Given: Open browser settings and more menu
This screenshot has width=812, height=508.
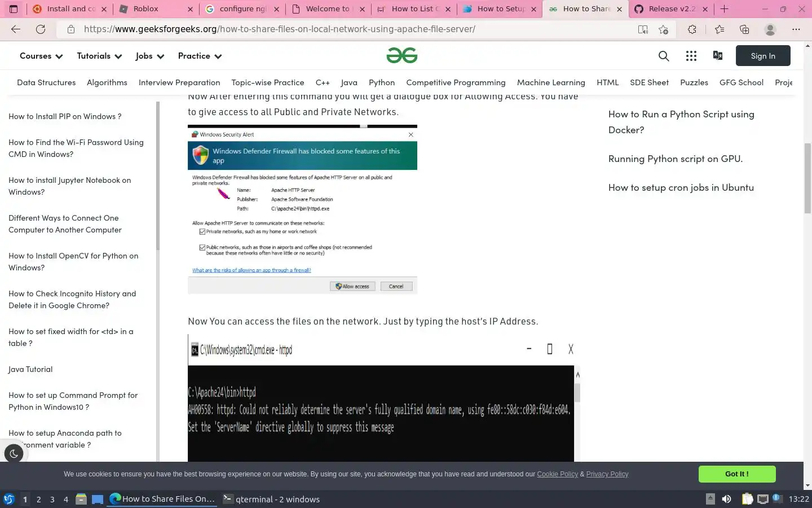Looking at the screenshot, I should tap(796, 29).
